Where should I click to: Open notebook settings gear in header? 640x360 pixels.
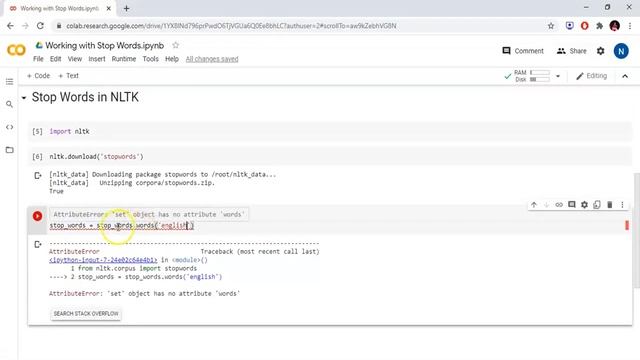click(x=600, y=51)
